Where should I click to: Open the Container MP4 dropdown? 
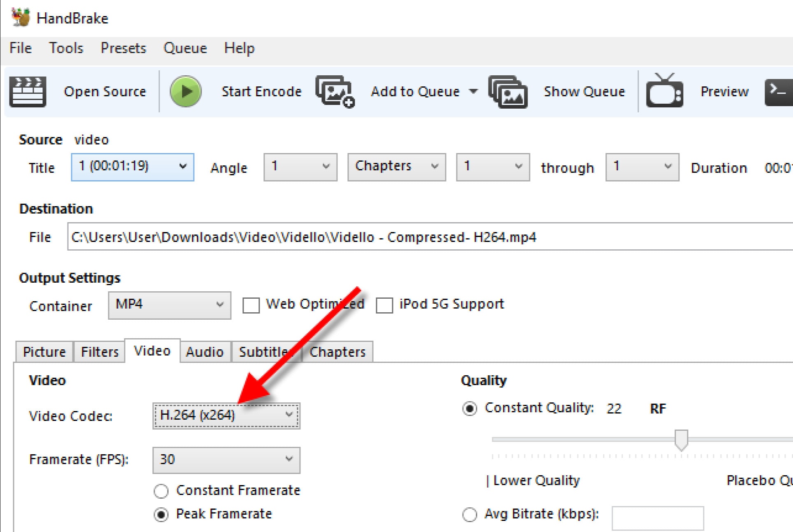click(x=169, y=305)
